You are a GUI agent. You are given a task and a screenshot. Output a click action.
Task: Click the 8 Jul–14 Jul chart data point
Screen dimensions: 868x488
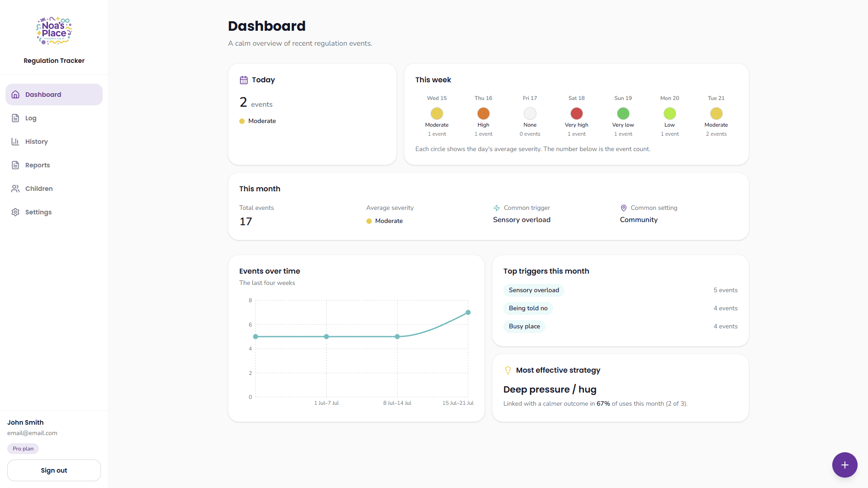[x=397, y=336]
